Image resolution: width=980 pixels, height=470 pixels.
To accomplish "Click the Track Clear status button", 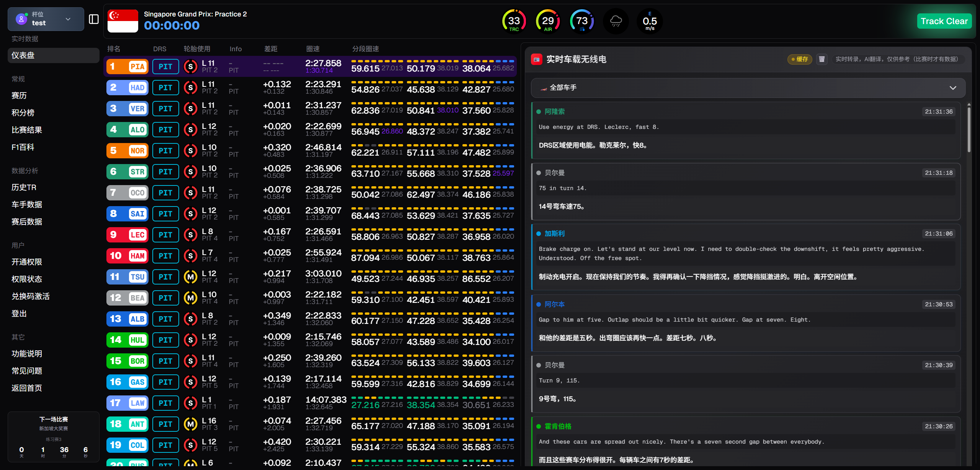I will pos(944,21).
